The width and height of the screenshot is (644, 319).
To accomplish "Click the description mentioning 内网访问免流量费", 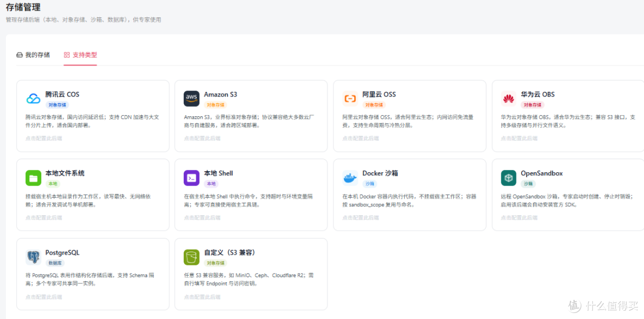I will tap(408, 121).
